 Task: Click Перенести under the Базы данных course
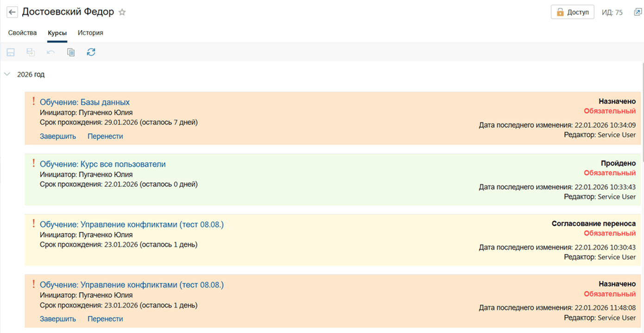point(105,136)
